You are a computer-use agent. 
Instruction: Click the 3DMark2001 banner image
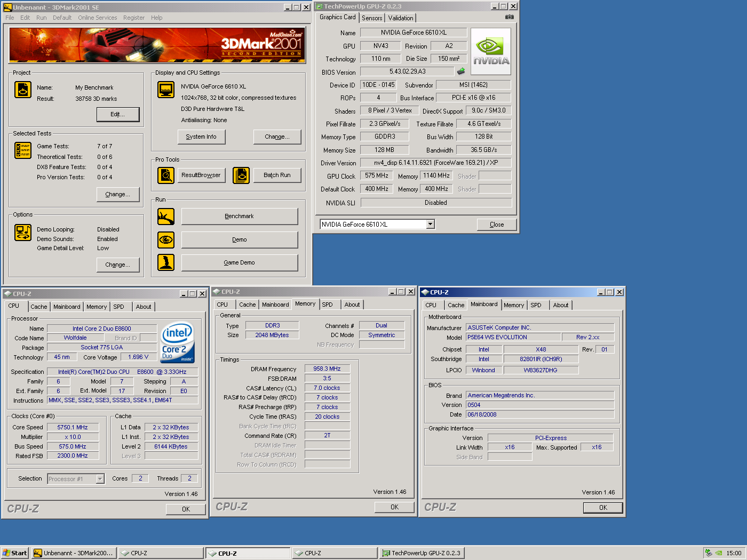[x=157, y=45]
